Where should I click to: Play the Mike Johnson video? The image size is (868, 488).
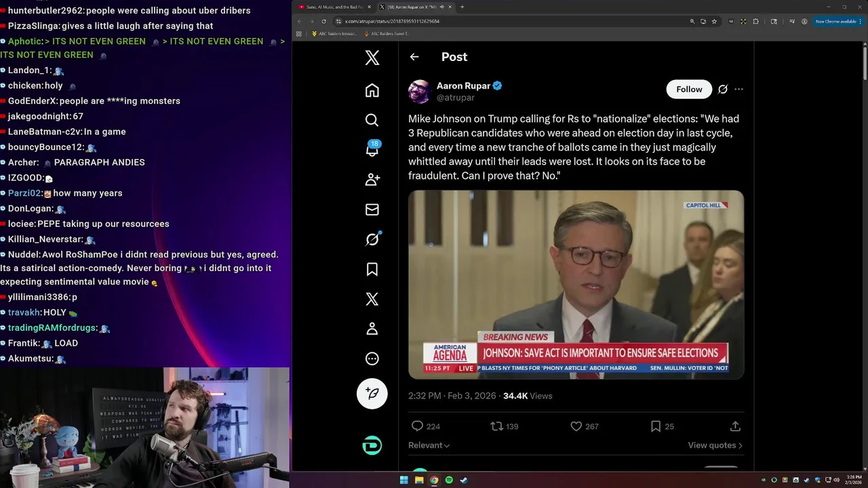tap(576, 284)
